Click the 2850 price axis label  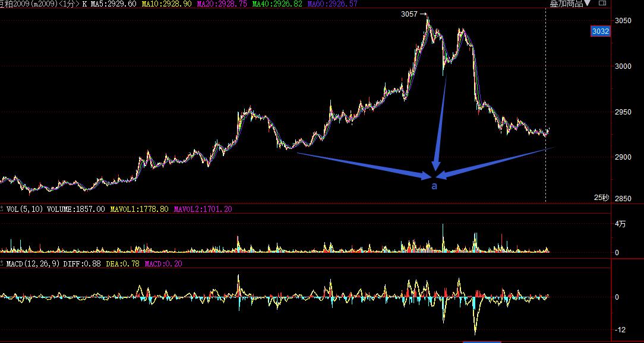click(623, 199)
